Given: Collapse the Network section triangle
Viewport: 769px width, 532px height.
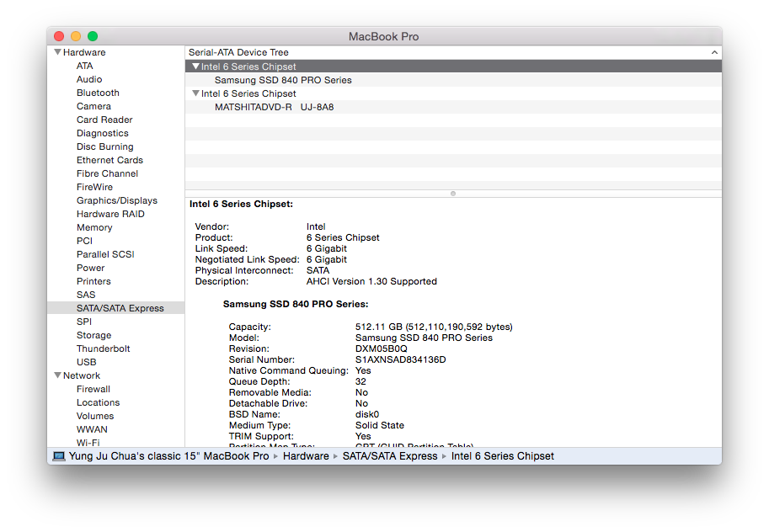Looking at the screenshot, I should pyautogui.click(x=57, y=375).
